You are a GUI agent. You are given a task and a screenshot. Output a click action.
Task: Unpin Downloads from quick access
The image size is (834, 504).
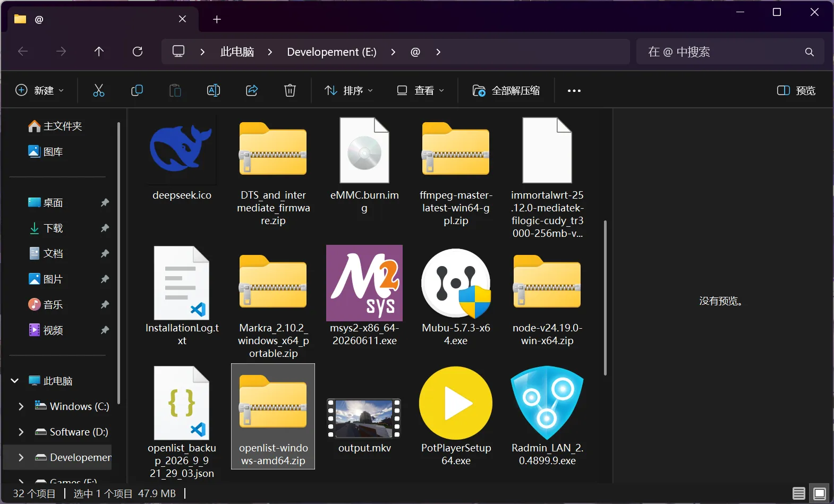105,228
